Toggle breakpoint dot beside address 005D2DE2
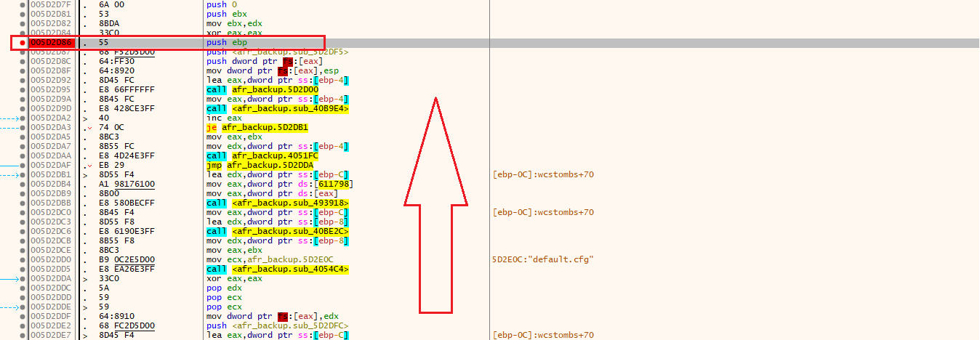980x340 pixels. click(x=23, y=325)
